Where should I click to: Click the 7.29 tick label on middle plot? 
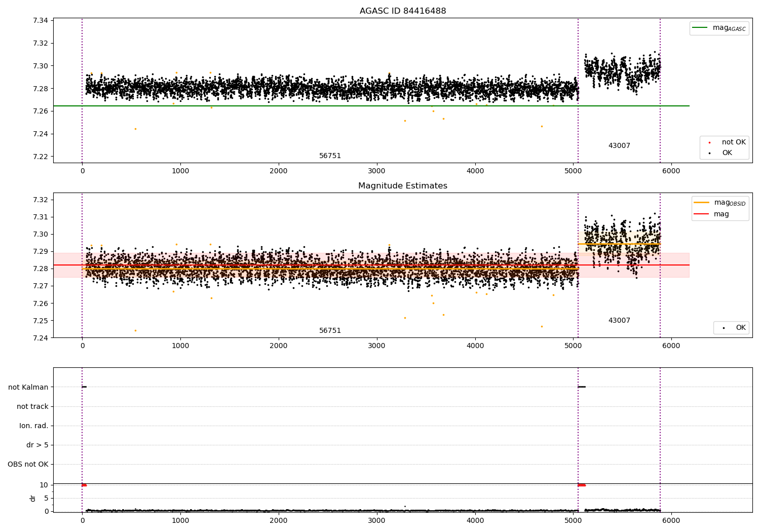40,252
